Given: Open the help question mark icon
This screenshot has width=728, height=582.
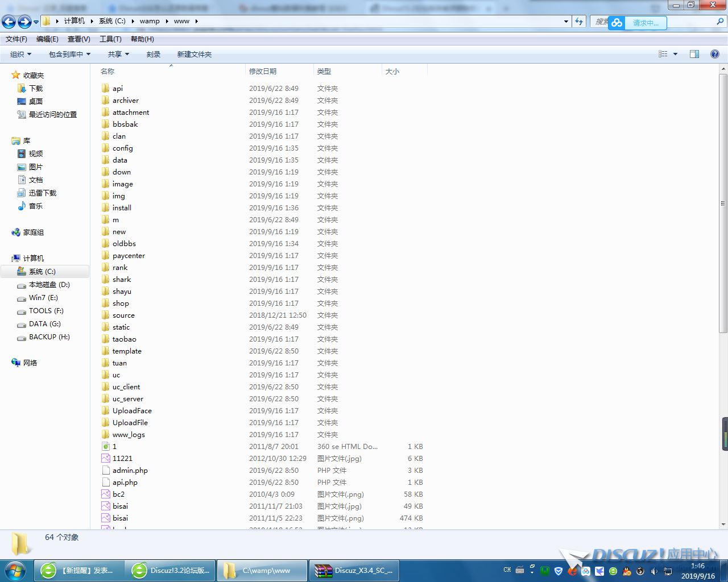Looking at the screenshot, I should click(x=715, y=54).
